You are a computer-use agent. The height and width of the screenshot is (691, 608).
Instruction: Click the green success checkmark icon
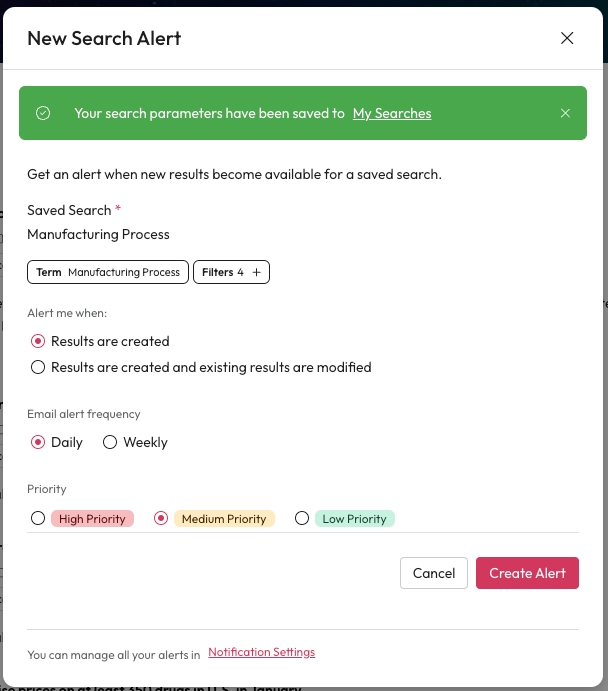(x=43, y=113)
